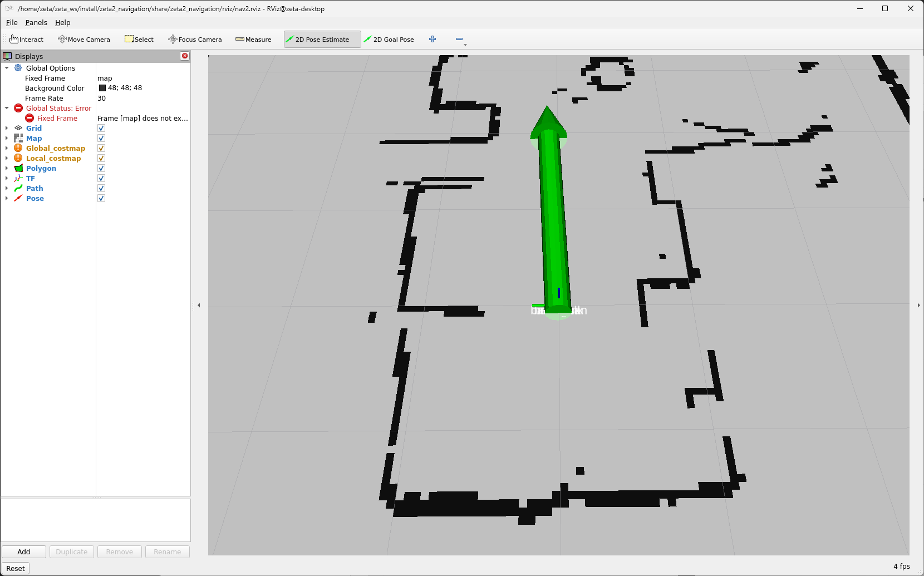Disable the Grid display checkbox
924x576 pixels.
101,128
